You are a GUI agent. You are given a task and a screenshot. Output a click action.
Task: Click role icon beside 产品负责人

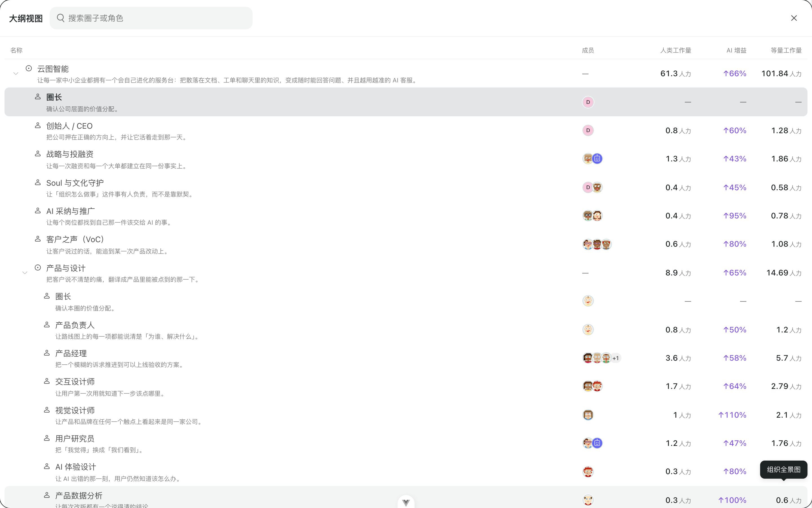point(47,325)
